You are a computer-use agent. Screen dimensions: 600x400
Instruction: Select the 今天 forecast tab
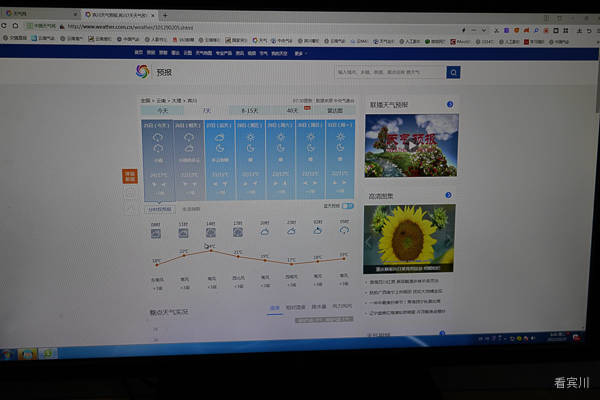coord(162,110)
